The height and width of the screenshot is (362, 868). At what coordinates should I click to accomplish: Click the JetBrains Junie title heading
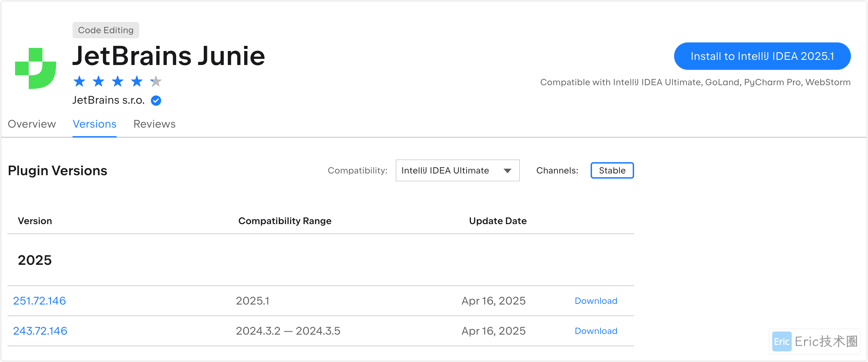pos(169,56)
